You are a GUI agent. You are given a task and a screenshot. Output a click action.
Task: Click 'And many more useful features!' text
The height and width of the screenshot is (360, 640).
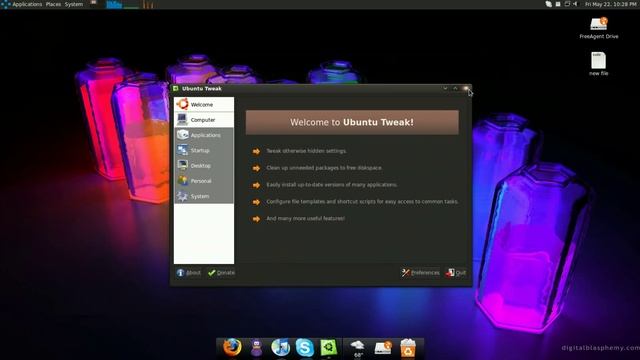tap(306, 218)
